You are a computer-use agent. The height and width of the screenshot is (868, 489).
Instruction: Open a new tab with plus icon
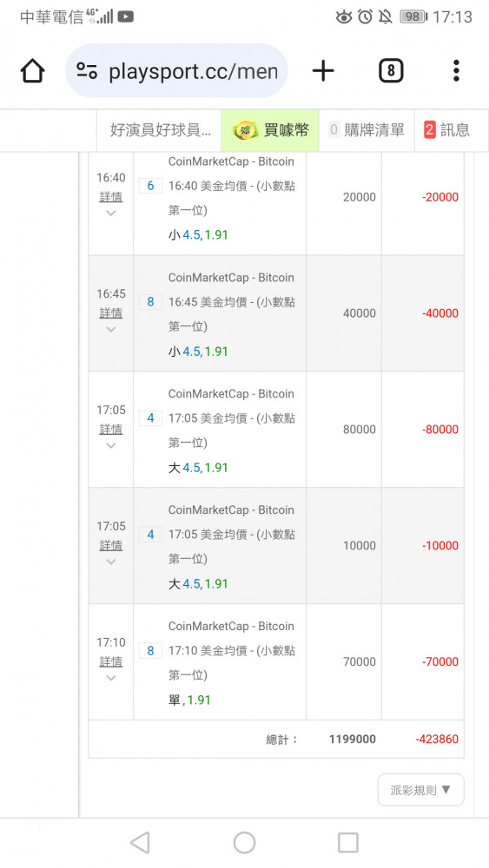click(323, 71)
